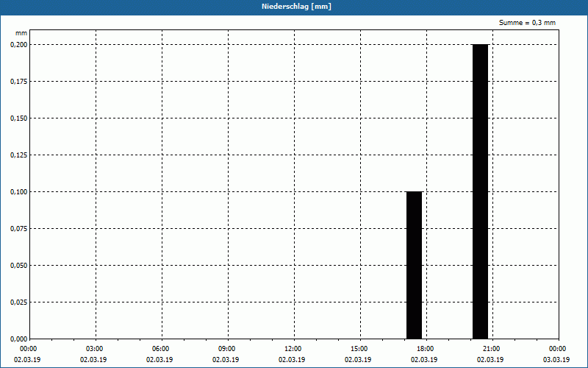Viewport: 588px width, 368px height.
Task: Select the Summe = 0,3 mm label
Action: 527,23
